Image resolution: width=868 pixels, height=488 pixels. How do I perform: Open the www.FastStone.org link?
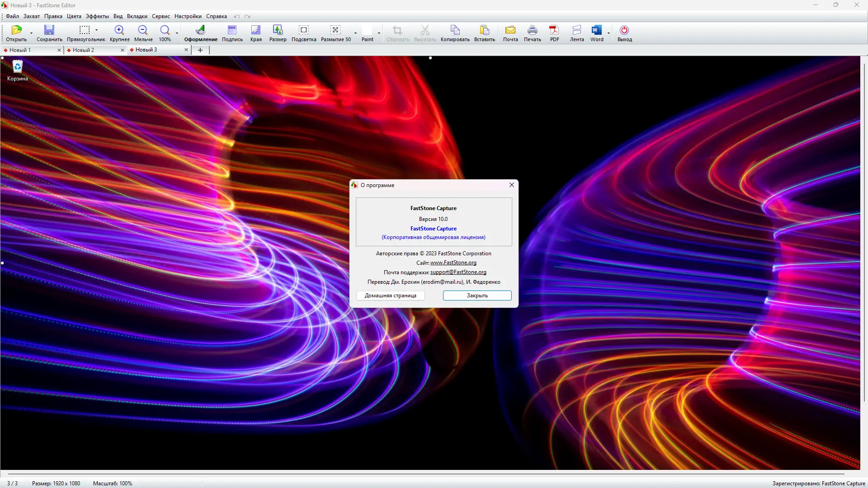point(453,263)
